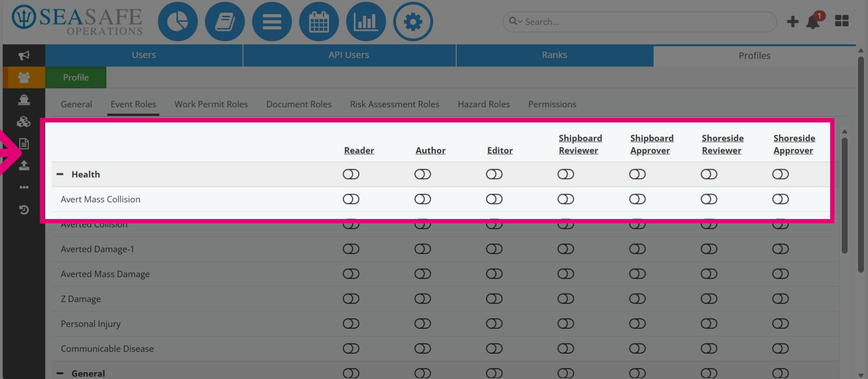Toggle Shoreside Reviewer for Averted Mass Damage

point(709,274)
